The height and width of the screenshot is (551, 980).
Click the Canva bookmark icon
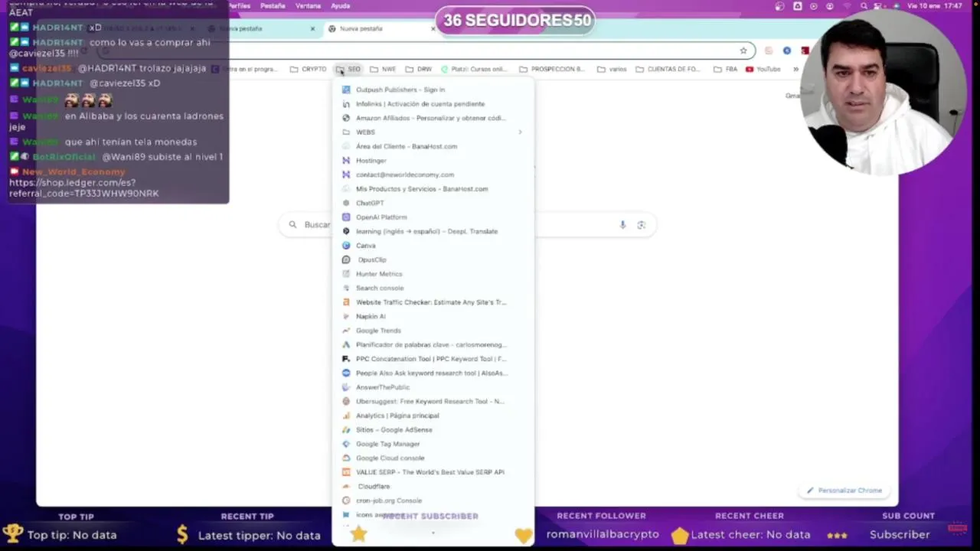pos(346,246)
